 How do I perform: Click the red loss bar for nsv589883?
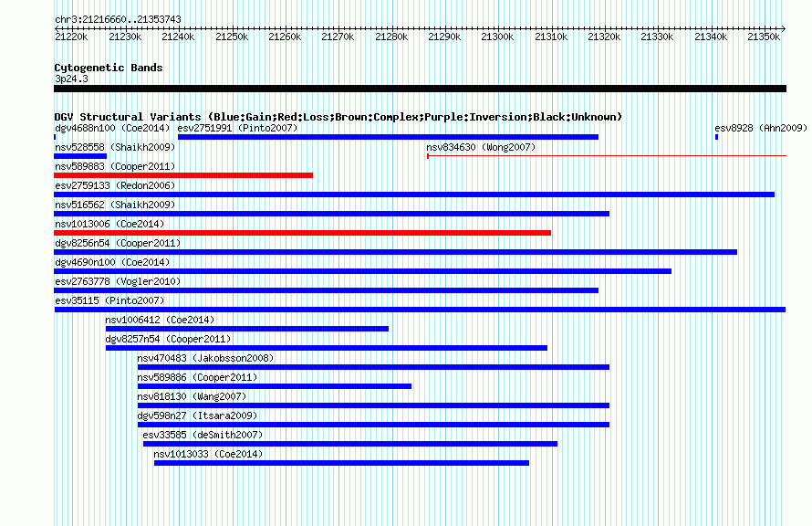coord(183,175)
